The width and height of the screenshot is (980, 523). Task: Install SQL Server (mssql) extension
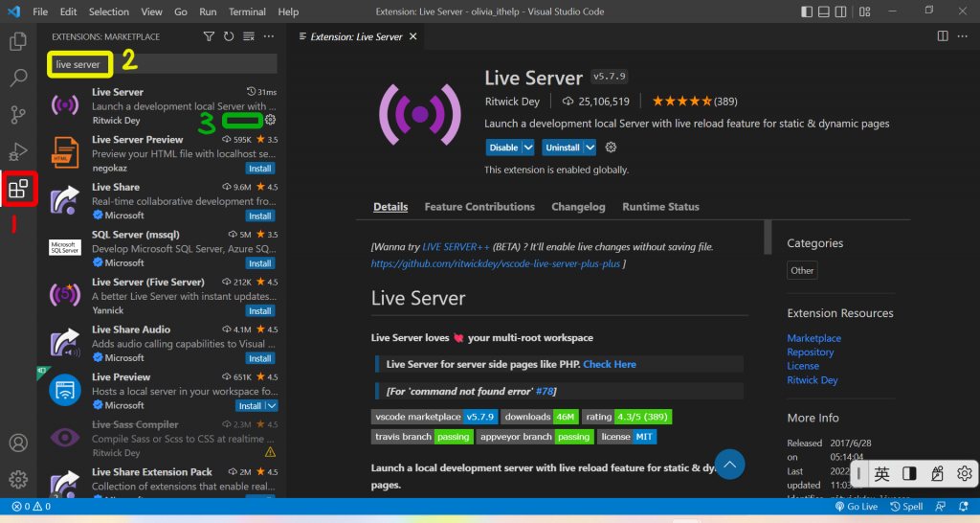point(260,263)
